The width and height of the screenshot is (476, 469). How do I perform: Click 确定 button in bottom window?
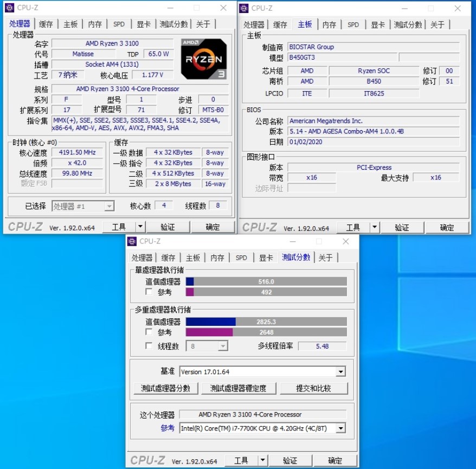pyautogui.click(x=335, y=460)
